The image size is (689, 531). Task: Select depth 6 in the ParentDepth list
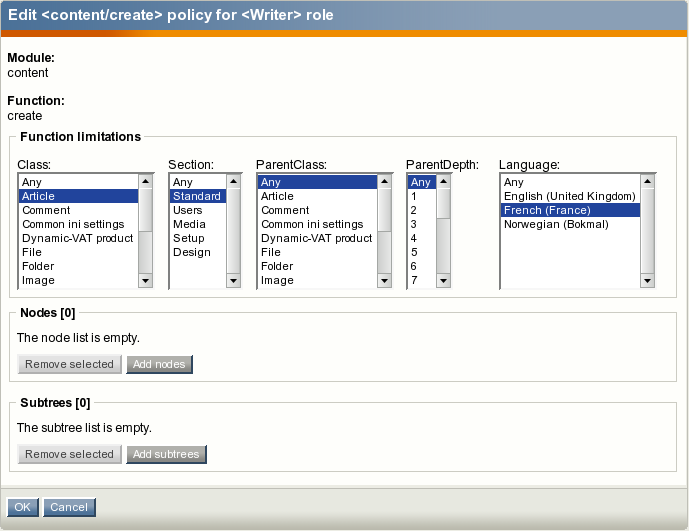click(x=422, y=266)
